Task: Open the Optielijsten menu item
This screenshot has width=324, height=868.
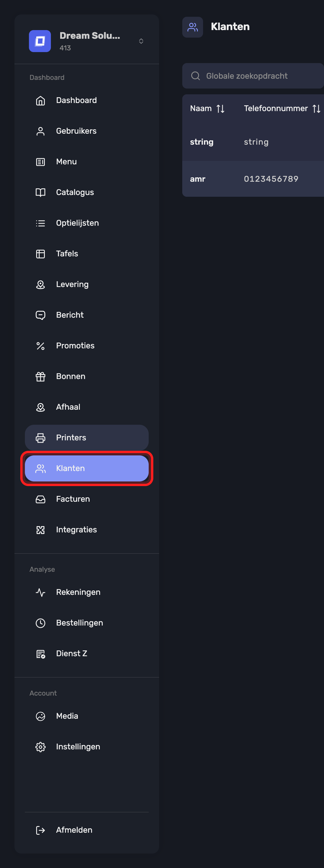Action: pos(87,223)
